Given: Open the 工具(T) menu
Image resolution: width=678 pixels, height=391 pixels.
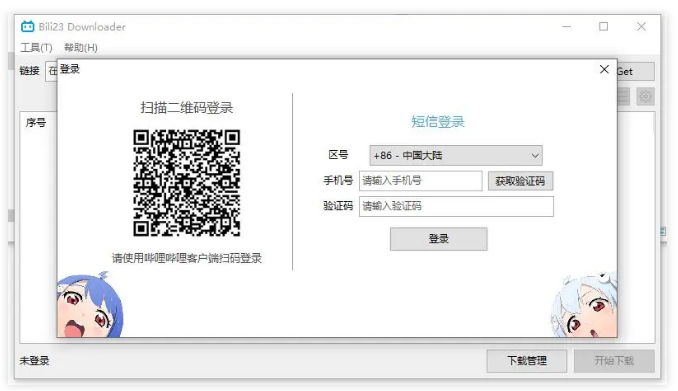Looking at the screenshot, I should pos(36,48).
